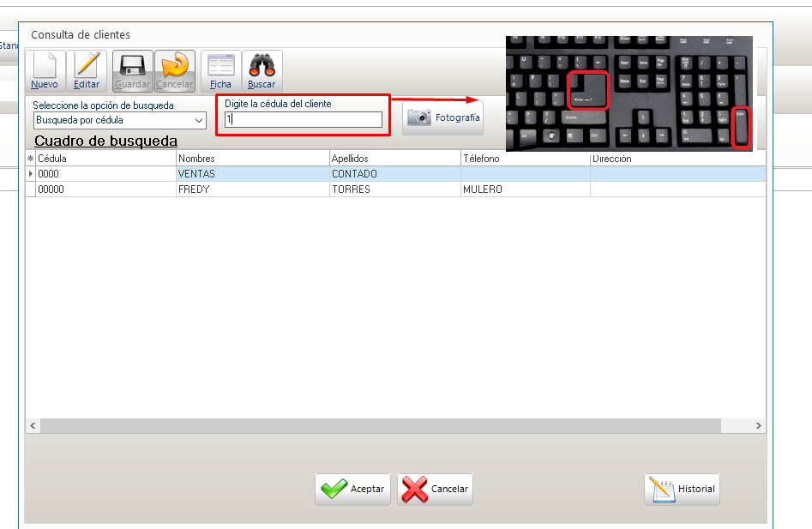812x529 pixels.
Task: Click the Nuevo blank page icon
Action: tap(45, 65)
